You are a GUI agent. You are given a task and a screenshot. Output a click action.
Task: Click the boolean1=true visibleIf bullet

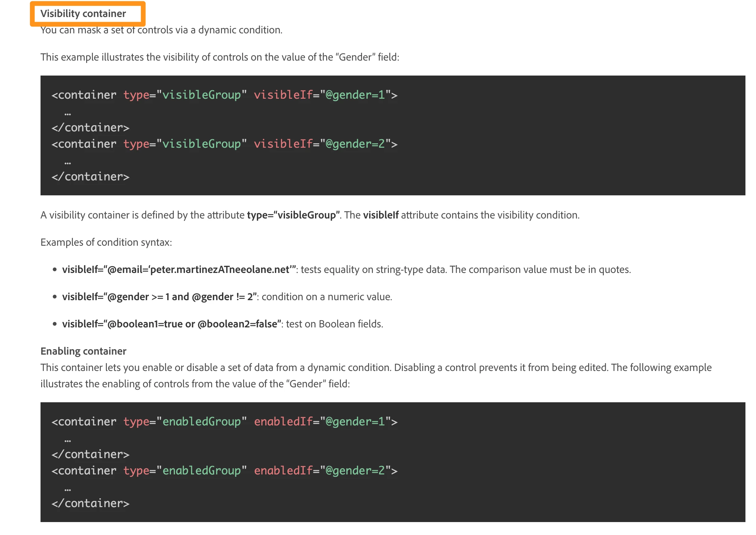171,324
